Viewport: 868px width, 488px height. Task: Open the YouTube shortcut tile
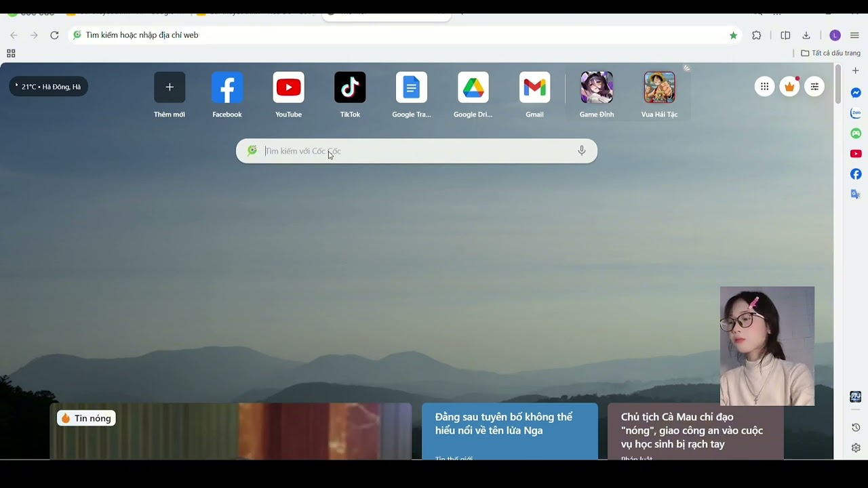click(288, 96)
